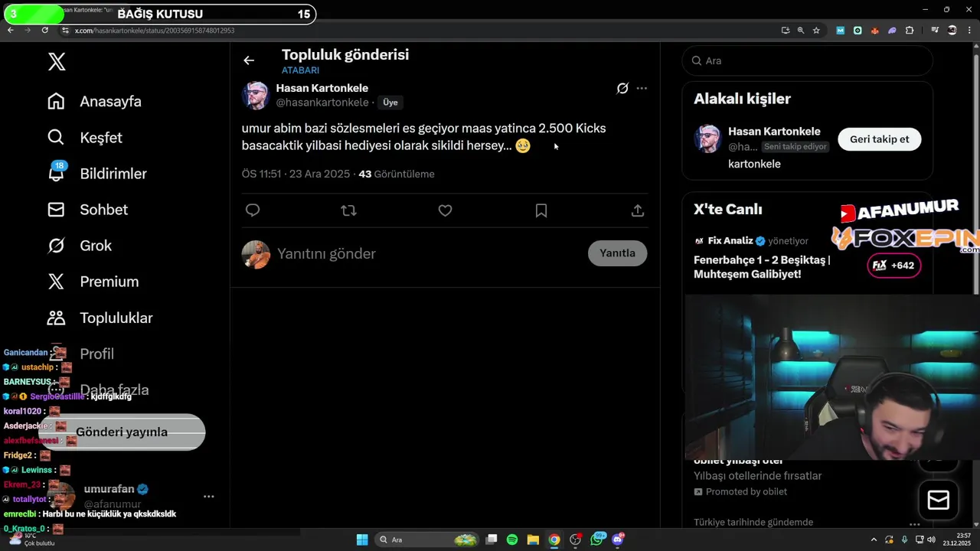The image size is (980, 551).
Task: Open the media control music icon
Action: click(935, 31)
